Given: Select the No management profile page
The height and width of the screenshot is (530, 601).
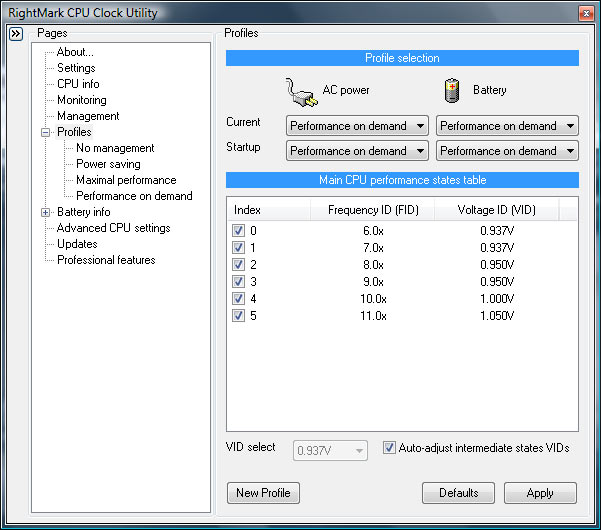Looking at the screenshot, I should [115, 148].
